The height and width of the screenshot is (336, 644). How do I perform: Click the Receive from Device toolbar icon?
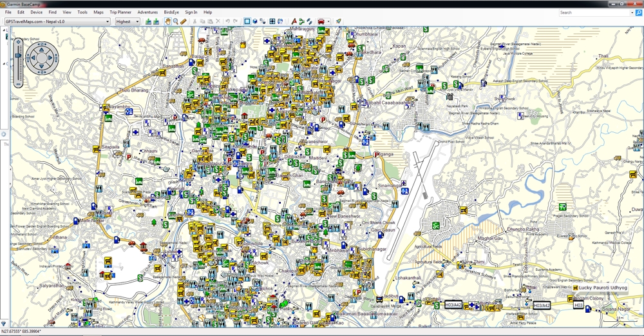click(x=156, y=21)
